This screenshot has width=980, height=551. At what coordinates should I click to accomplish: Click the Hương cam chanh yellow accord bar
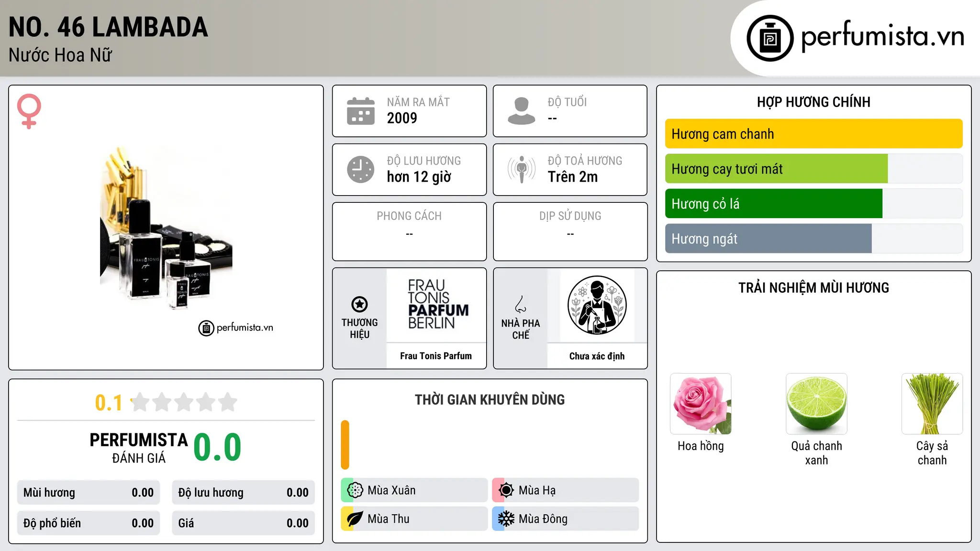pos(813,134)
